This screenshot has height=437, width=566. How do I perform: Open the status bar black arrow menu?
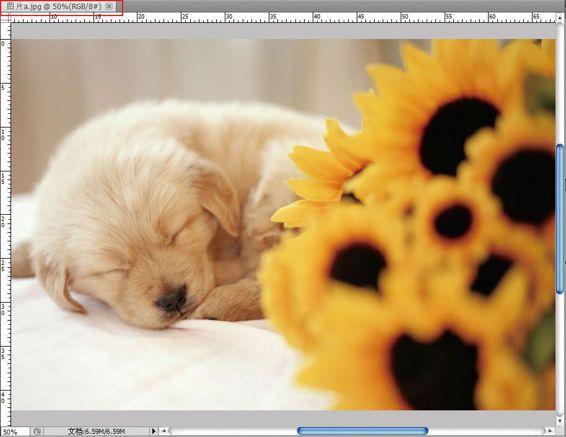click(154, 431)
